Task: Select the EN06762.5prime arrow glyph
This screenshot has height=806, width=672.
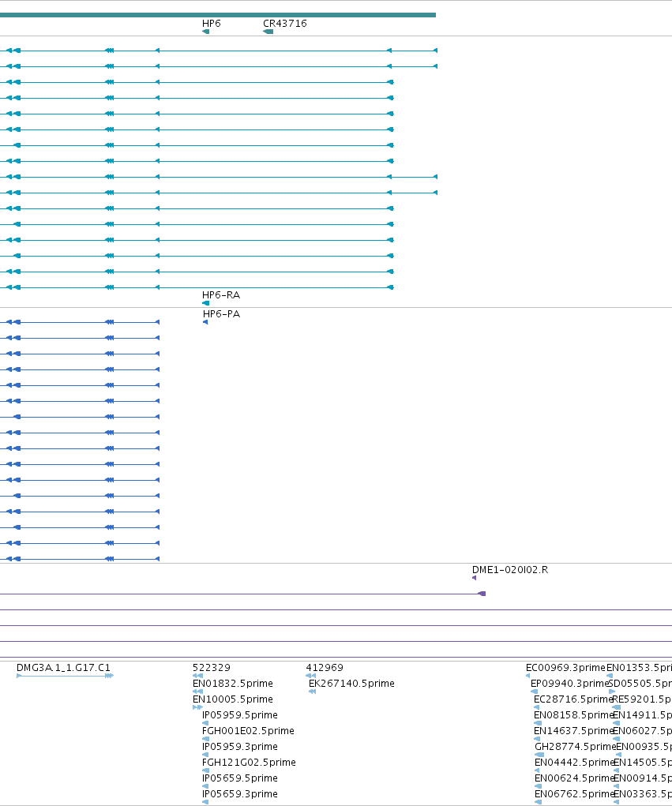Action: (539, 802)
